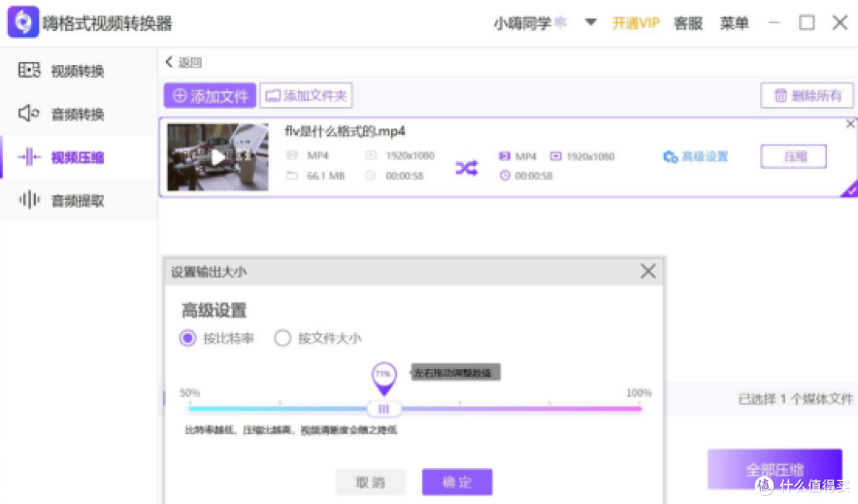
Task: Click the 已选择 1 个媒体文件 status text
Action: pos(795,399)
